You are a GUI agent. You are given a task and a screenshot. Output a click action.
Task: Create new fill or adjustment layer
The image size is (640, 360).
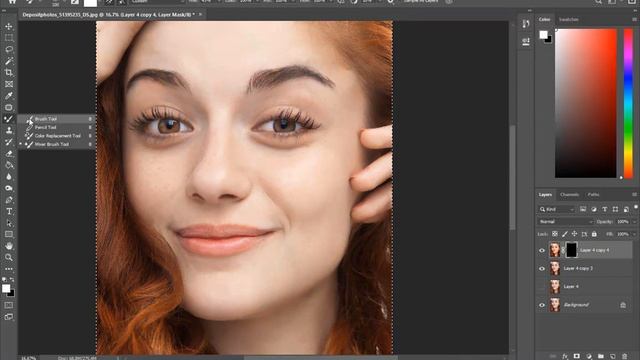589,356
